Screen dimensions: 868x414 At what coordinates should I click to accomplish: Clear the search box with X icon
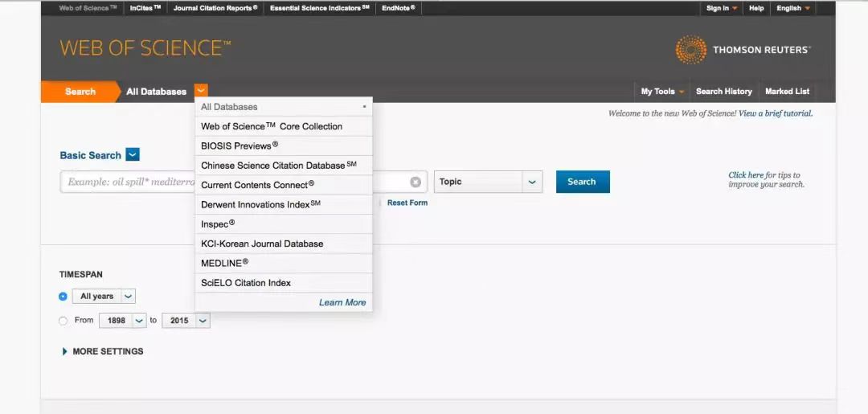(x=416, y=182)
